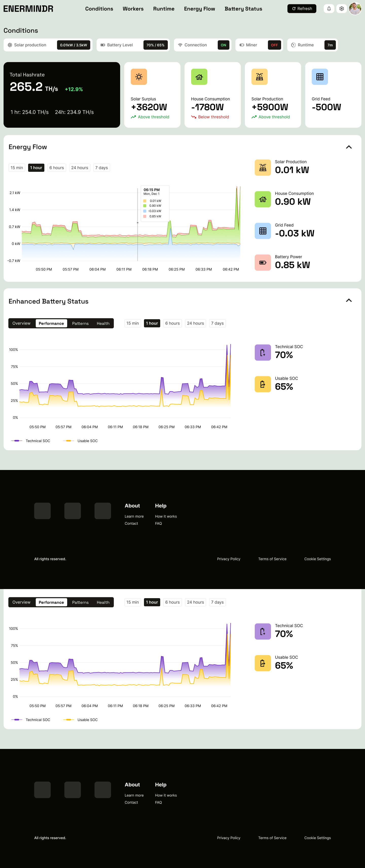Viewport: 365px width, 868px height.
Task: Select 6 hours range in first battery panel
Action: tap(173, 324)
